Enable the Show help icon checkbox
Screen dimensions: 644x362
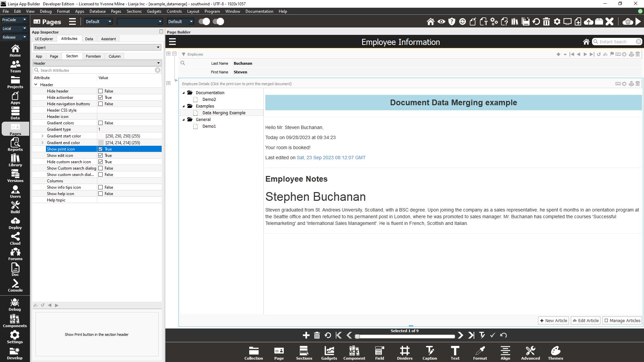(100, 194)
